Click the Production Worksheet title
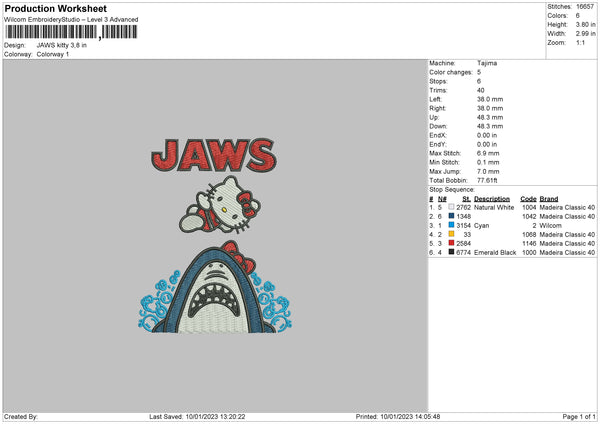The image size is (600, 424). (x=55, y=8)
